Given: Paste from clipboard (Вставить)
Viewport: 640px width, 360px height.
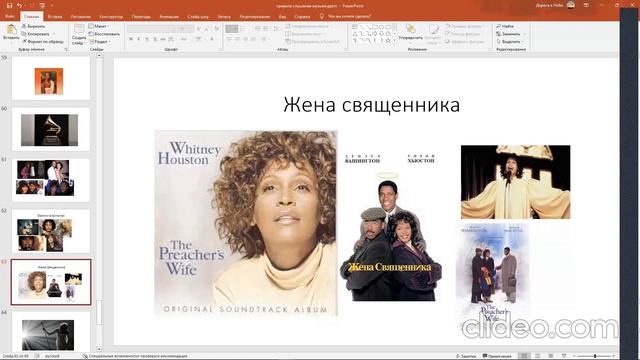Looking at the screenshot, I should 11,33.
